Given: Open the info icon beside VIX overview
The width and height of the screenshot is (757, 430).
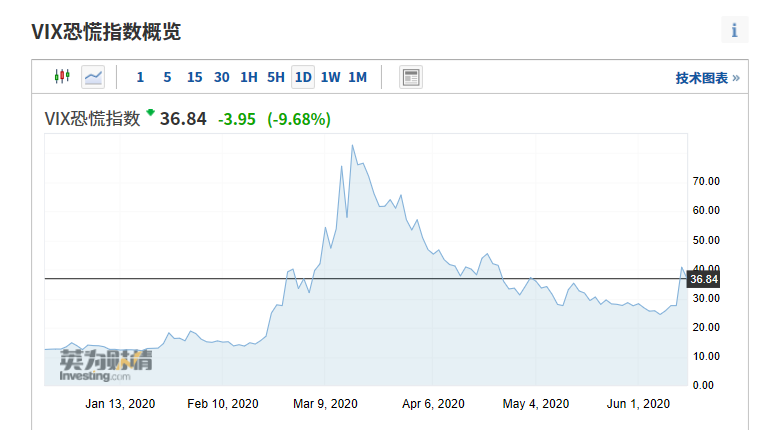Looking at the screenshot, I should point(734,30).
